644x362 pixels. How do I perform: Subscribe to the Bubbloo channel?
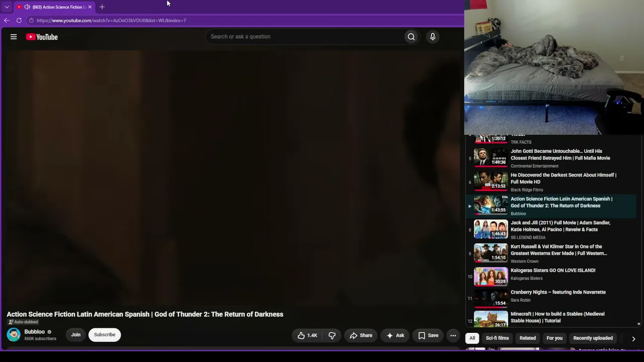[105, 335]
